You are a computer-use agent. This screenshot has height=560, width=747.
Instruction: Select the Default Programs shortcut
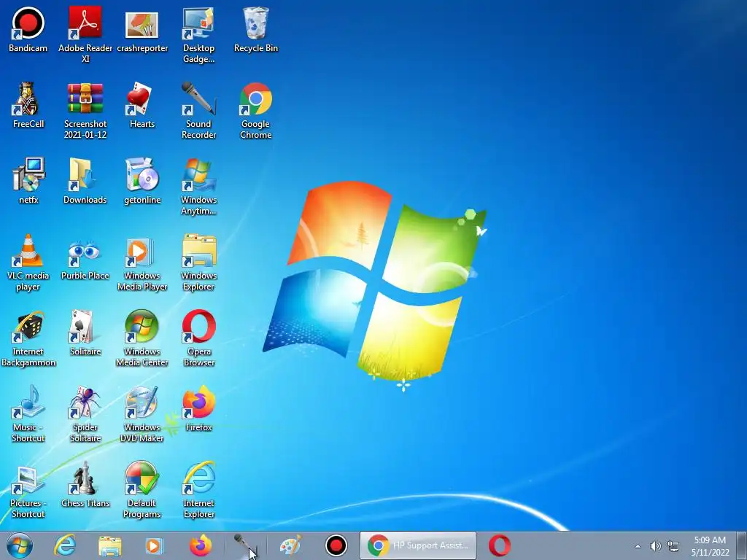(x=142, y=490)
